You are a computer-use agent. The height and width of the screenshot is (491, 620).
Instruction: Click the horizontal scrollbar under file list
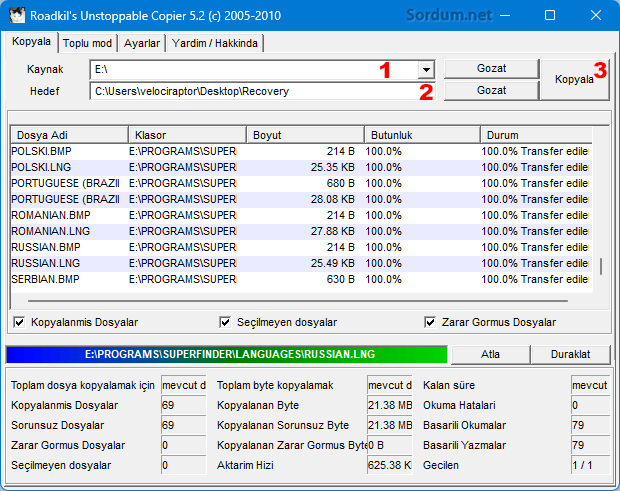tap(298, 301)
